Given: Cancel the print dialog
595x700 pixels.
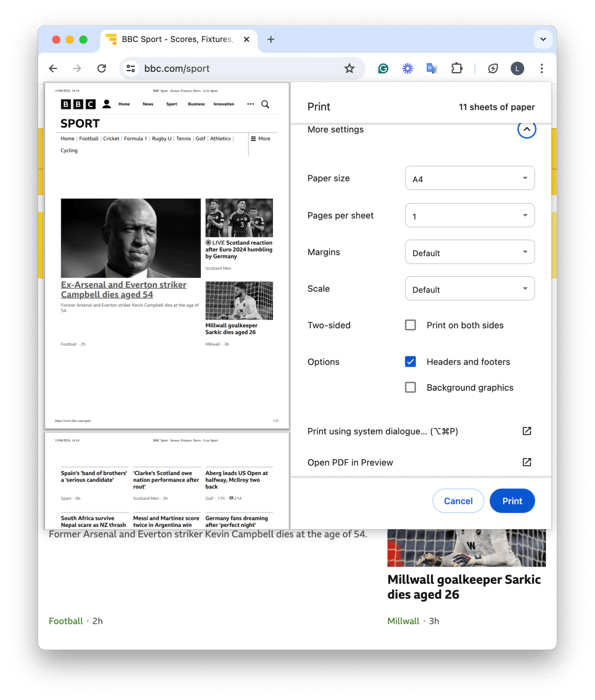Looking at the screenshot, I should (x=458, y=501).
